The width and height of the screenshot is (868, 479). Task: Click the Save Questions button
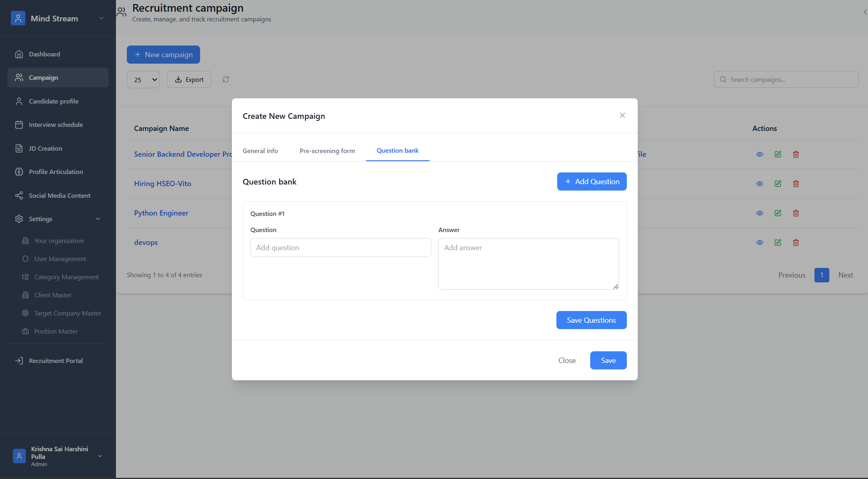tap(591, 320)
